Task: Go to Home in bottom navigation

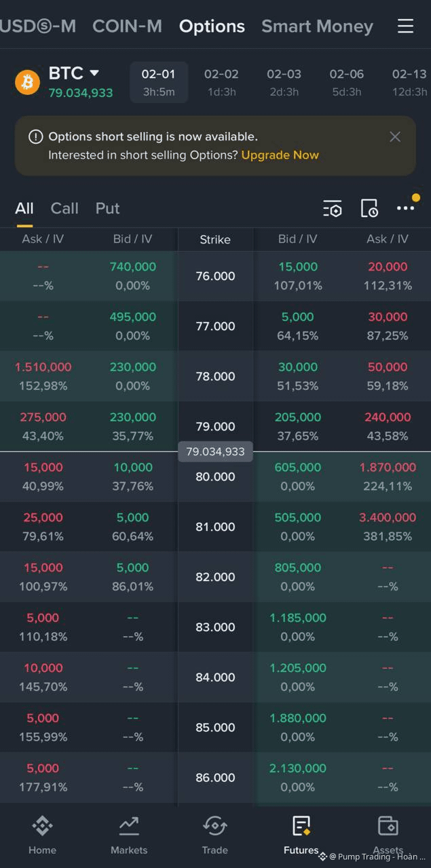Action: (42, 834)
